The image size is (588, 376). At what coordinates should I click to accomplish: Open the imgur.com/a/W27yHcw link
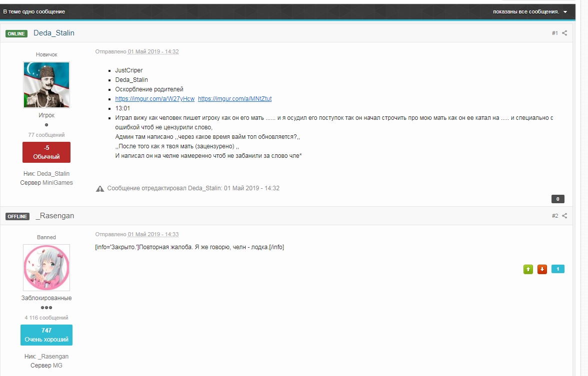[155, 99]
